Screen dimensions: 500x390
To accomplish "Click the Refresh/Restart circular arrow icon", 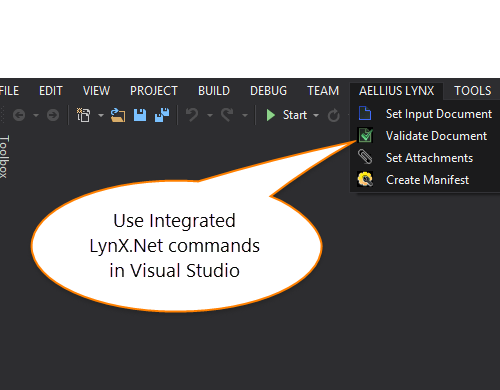I will pos(333,115).
